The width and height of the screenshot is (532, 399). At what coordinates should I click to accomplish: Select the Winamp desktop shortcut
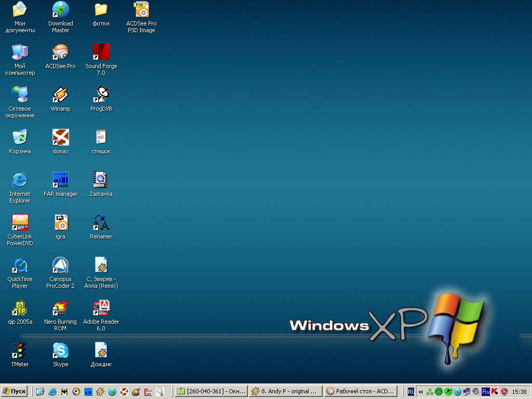click(61, 95)
